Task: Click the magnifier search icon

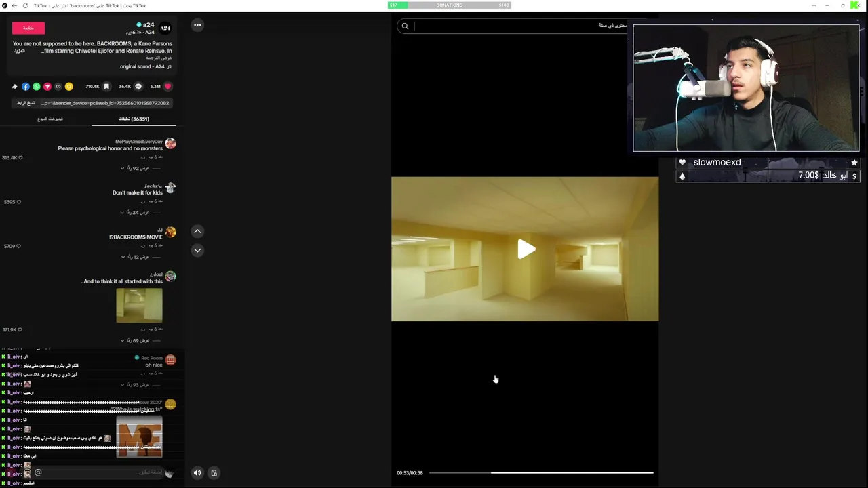Action: tap(405, 26)
